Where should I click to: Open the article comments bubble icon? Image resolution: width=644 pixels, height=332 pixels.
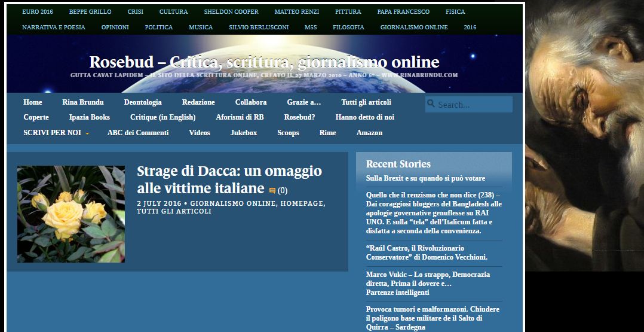272,190
